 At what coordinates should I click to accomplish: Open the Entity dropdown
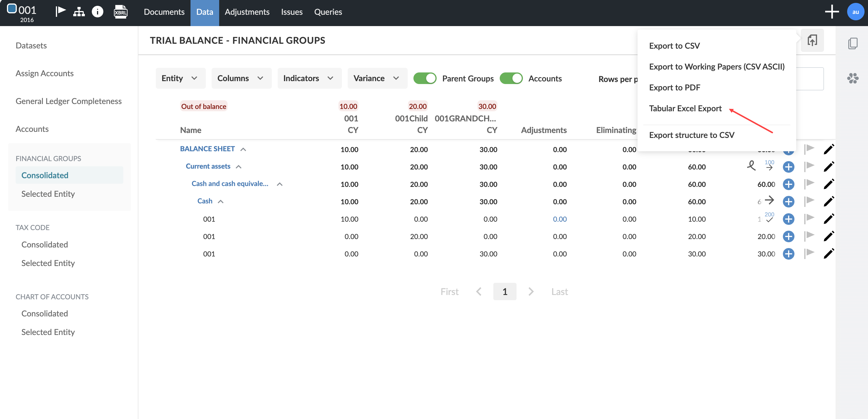coord(180,78)
